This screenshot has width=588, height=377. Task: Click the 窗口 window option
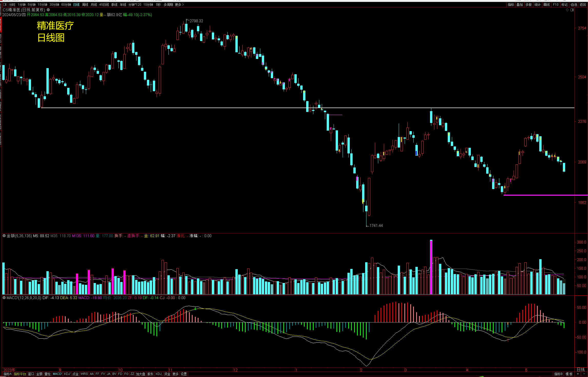(31, 374)
